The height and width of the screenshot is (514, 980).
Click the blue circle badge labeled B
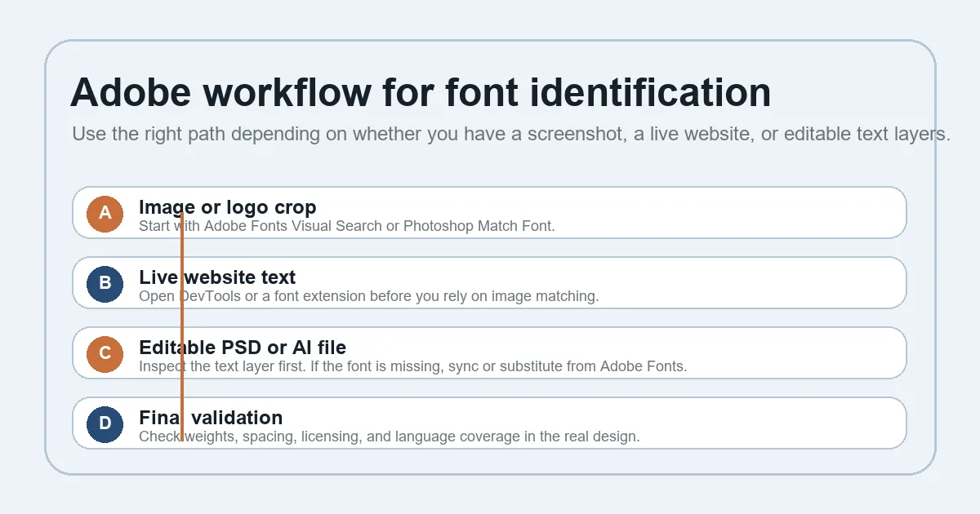pos(105,284)
